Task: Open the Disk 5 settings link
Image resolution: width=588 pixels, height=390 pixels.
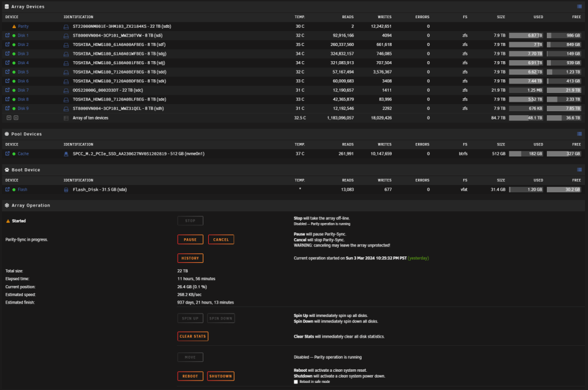Action: click(x=23, y=72)
